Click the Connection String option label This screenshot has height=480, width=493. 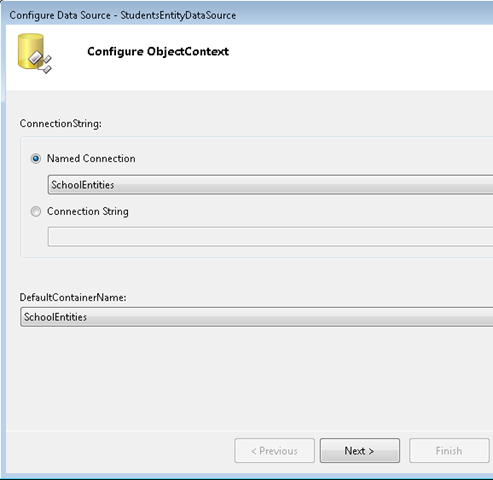tap(88, 211)
